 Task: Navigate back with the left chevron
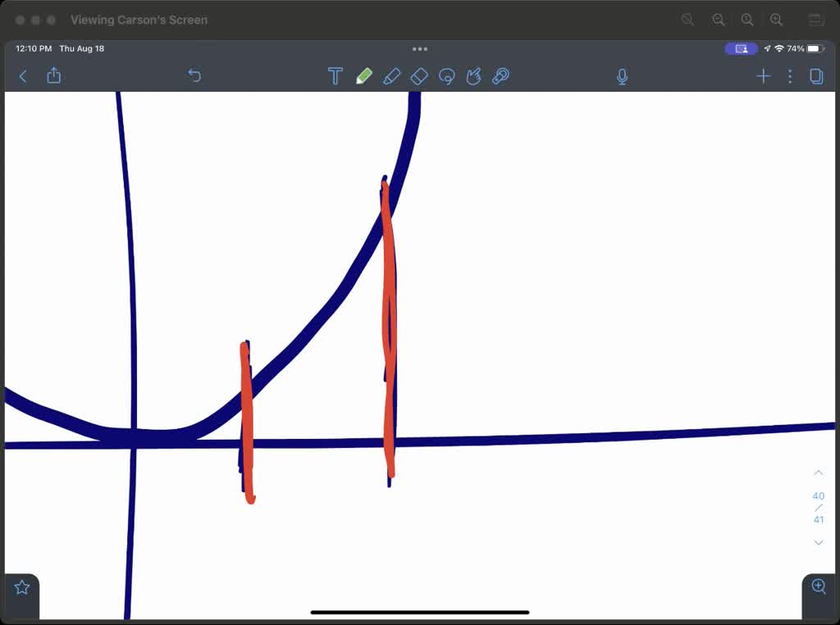click(22, 75)
